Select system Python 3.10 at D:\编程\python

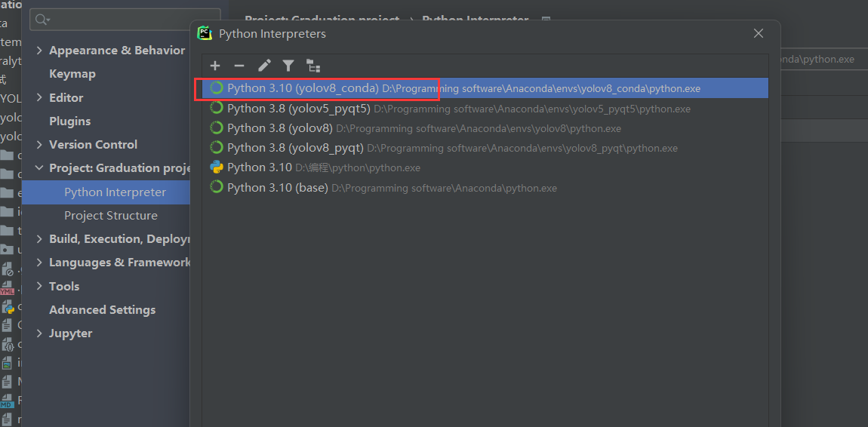point(485,167)
